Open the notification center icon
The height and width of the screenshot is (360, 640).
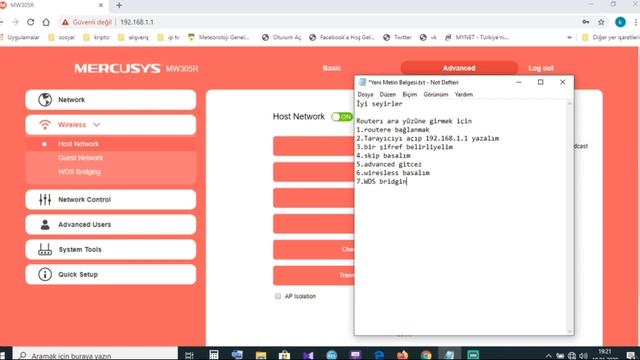click(x=630, y=356)
